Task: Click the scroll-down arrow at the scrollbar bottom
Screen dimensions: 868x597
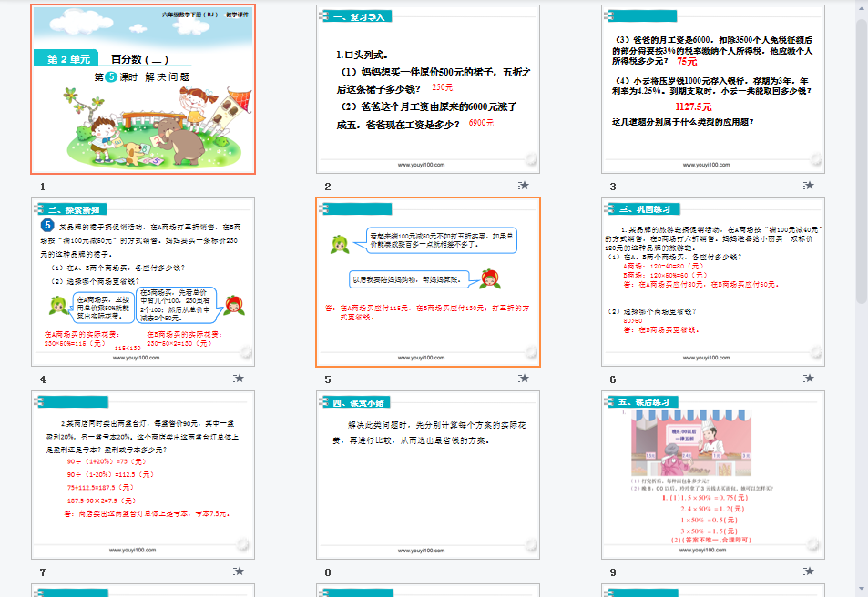Action: pos(862,589)
